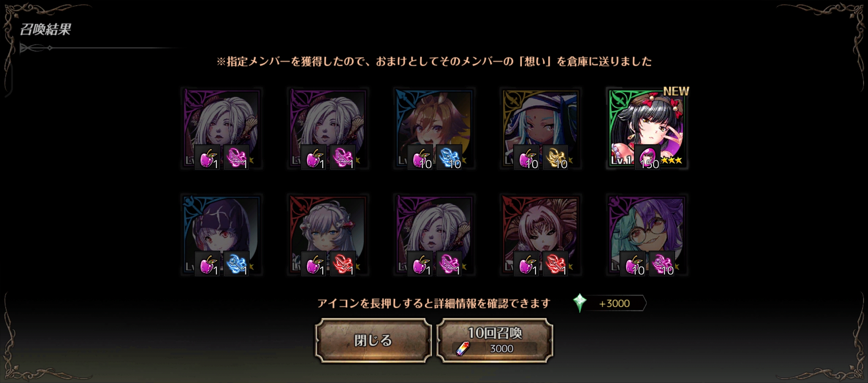868x383 pixels.
Task: Select the silver-haired blue-eyed character in red frame
Action: 328,234
